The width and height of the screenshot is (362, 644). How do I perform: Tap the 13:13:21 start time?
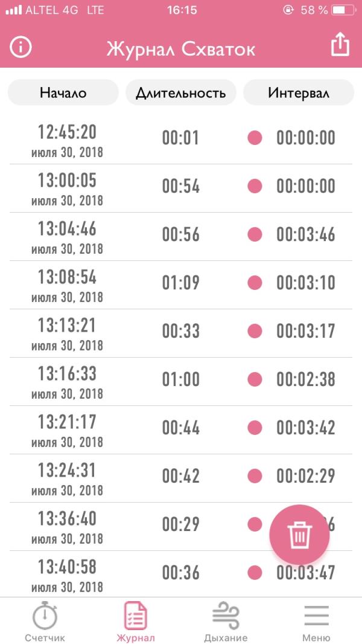(67, 326)
